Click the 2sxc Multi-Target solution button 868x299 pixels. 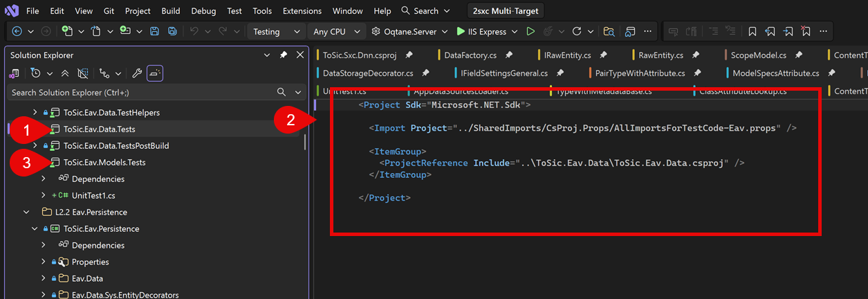tap(506, 11)
